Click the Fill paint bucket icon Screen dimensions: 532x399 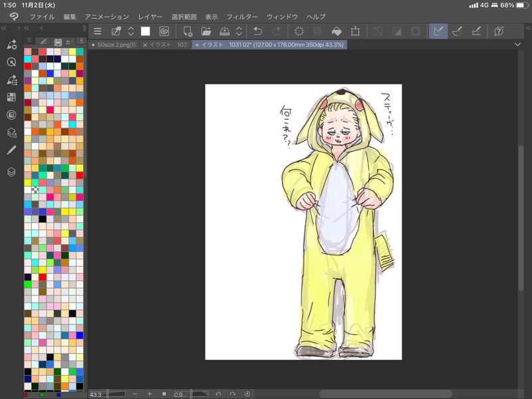pos(336,31)
